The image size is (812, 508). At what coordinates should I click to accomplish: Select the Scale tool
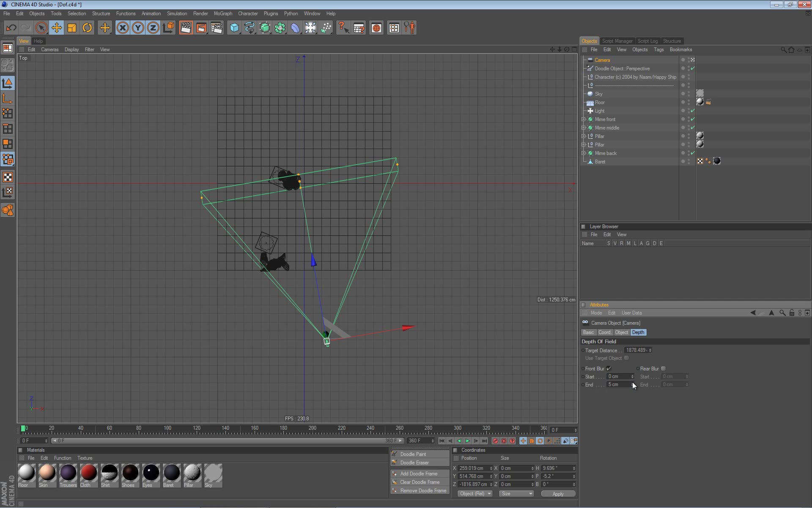coord(71,28)
